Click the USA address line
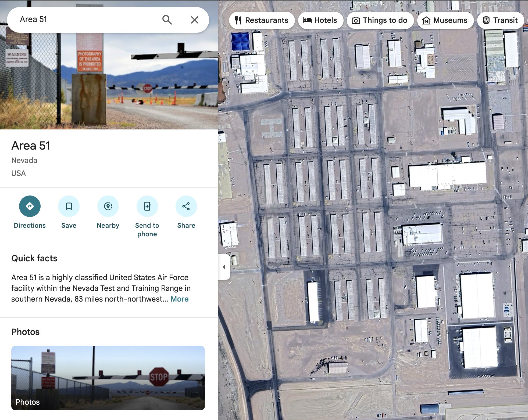Viewport: 528px width, 420px height. pyautogui.click(x=19, y=173)
